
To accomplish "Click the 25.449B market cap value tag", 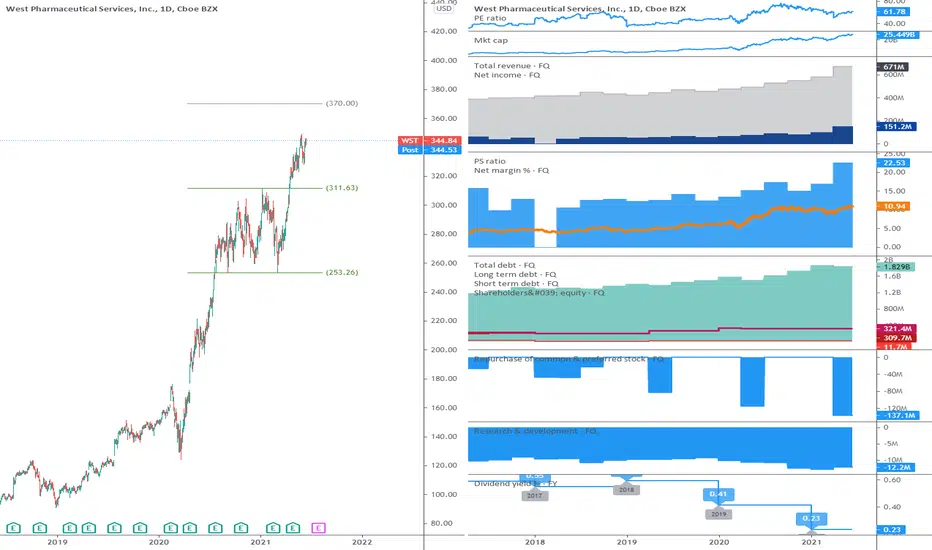I will click(x=898, y=35).
